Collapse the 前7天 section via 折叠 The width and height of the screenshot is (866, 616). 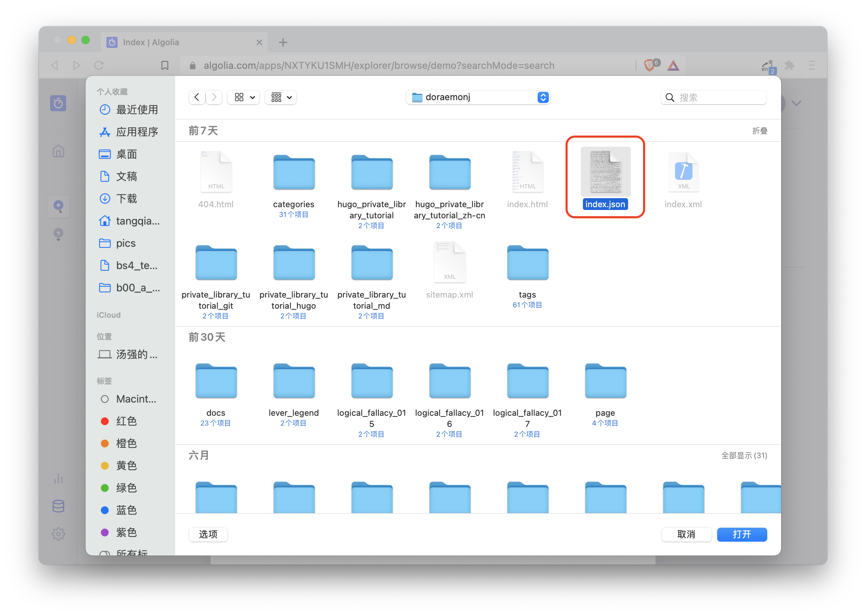tap(759, 130)
